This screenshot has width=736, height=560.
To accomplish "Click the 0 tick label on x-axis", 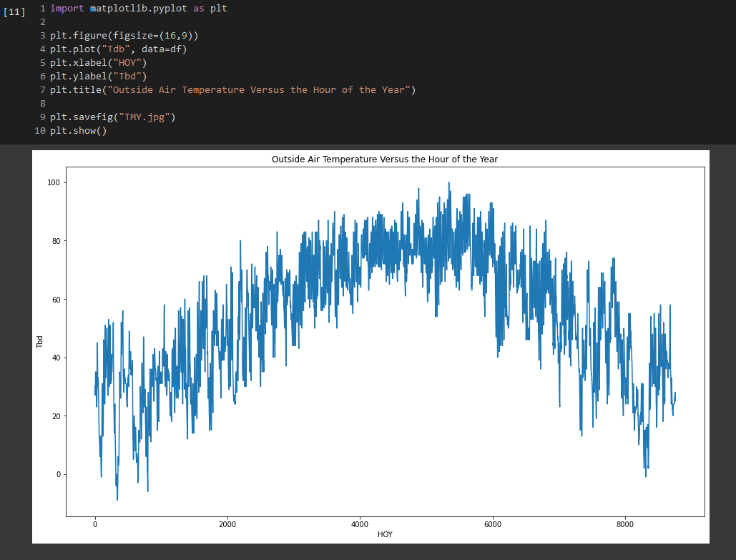I will coord(95,524).
